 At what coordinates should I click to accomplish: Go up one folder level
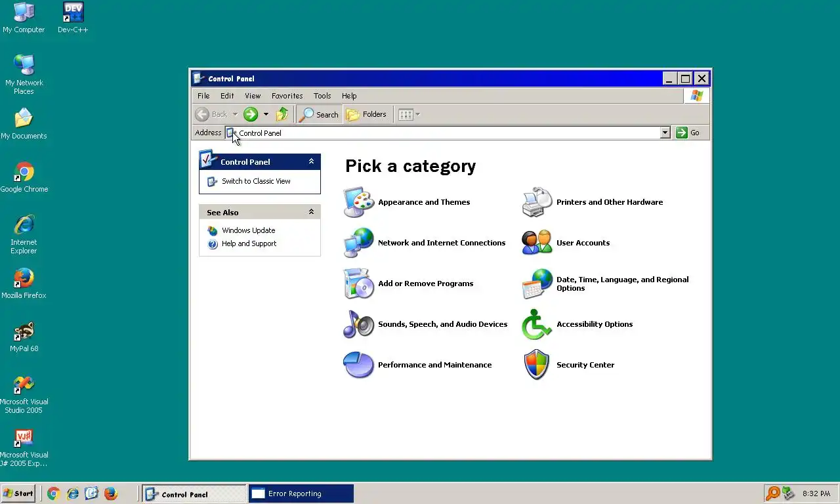click(282, 114)
